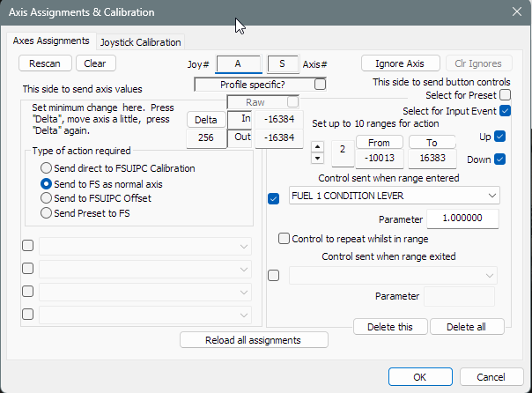Click the To button

(x=432, y=143)
